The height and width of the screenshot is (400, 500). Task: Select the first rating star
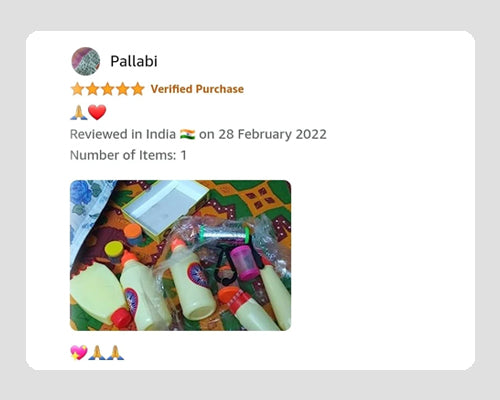pos(77,89)
